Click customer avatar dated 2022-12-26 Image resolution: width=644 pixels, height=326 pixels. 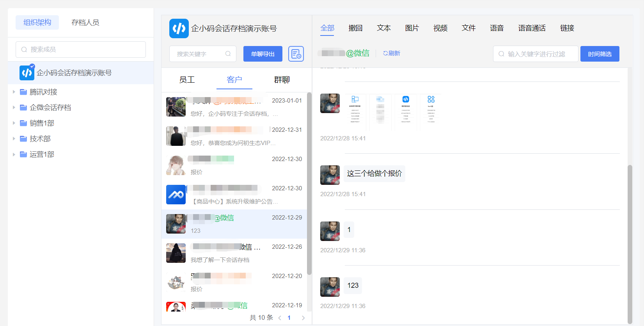click(x=176, y=253)
